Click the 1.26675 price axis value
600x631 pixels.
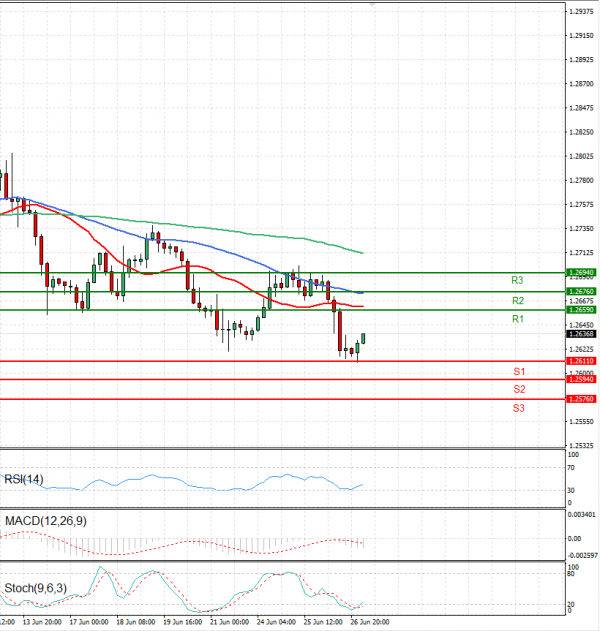(x=581, y=301)
